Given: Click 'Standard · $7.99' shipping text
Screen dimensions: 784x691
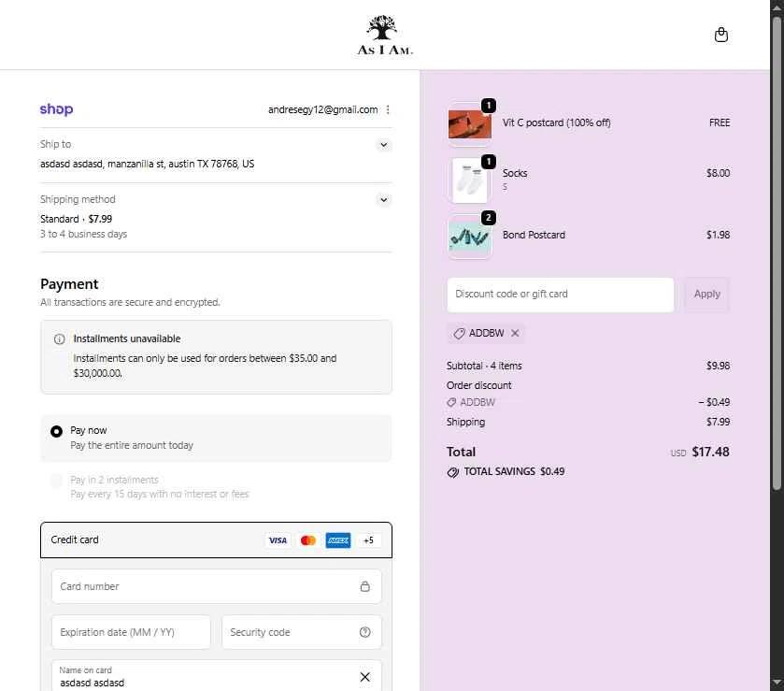Looking at the screenshot, I should [76, 219].
